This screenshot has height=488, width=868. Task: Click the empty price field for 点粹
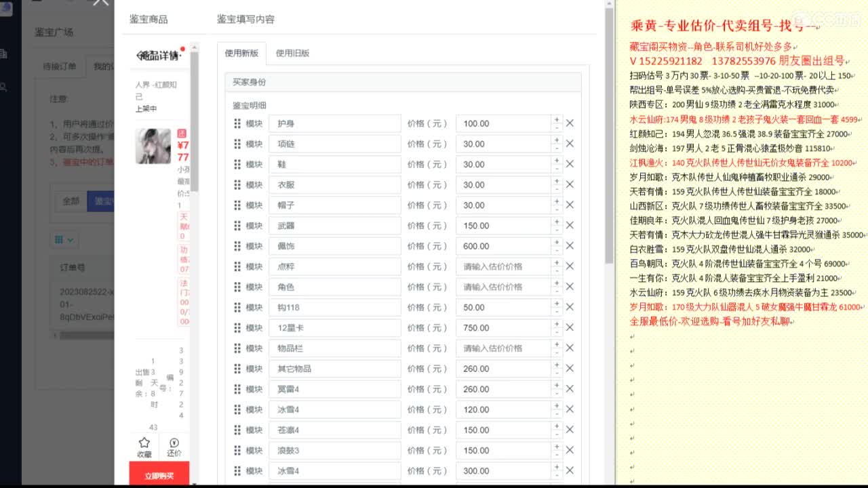coord(503,266)
